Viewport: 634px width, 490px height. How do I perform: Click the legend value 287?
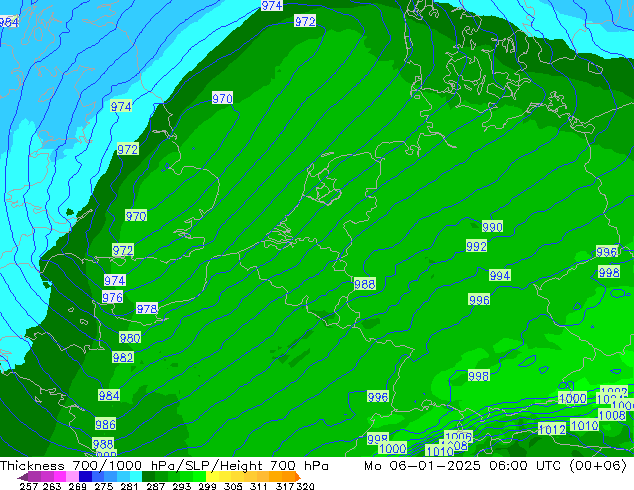tap(155, 486)
